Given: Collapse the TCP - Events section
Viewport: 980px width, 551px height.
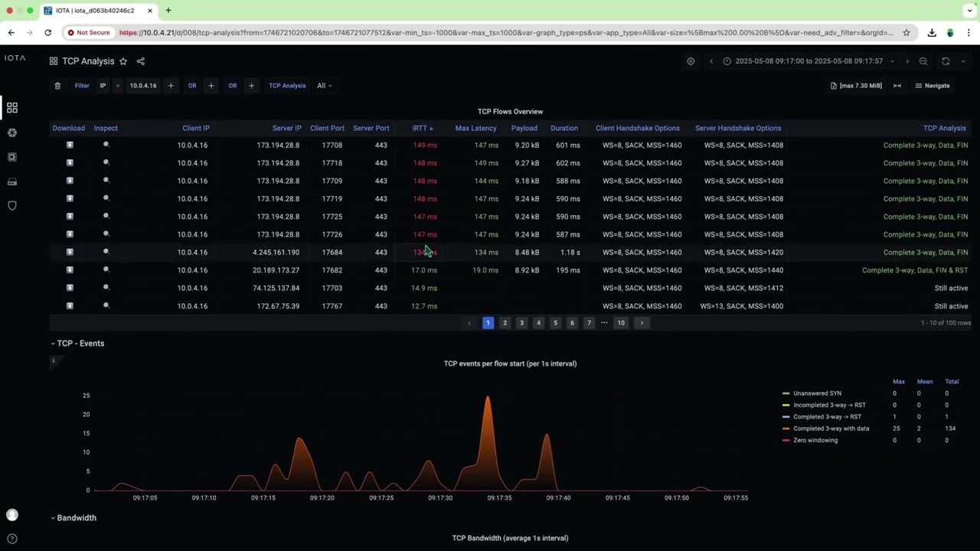Looking at the screenshot, I should (77, 344).
